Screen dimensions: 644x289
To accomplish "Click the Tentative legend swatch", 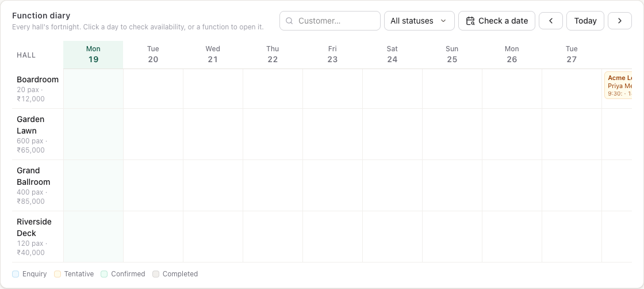I will click(x=57, y=274).
